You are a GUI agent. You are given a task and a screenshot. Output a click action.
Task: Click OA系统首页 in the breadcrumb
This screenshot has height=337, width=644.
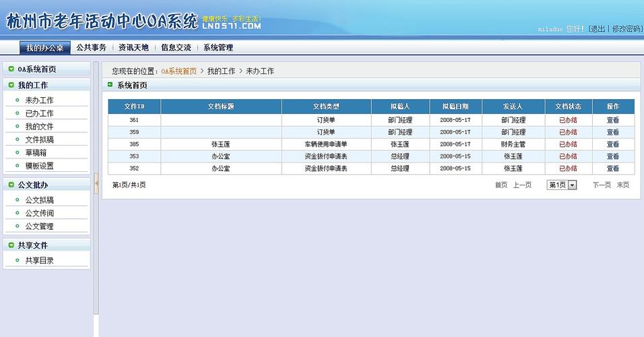tap(179, 71)
